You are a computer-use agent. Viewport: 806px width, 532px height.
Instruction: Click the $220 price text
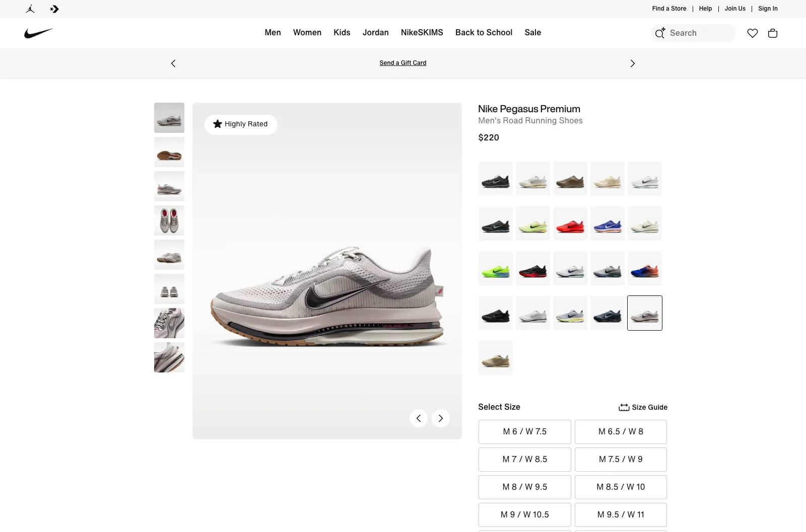(489, 138)
